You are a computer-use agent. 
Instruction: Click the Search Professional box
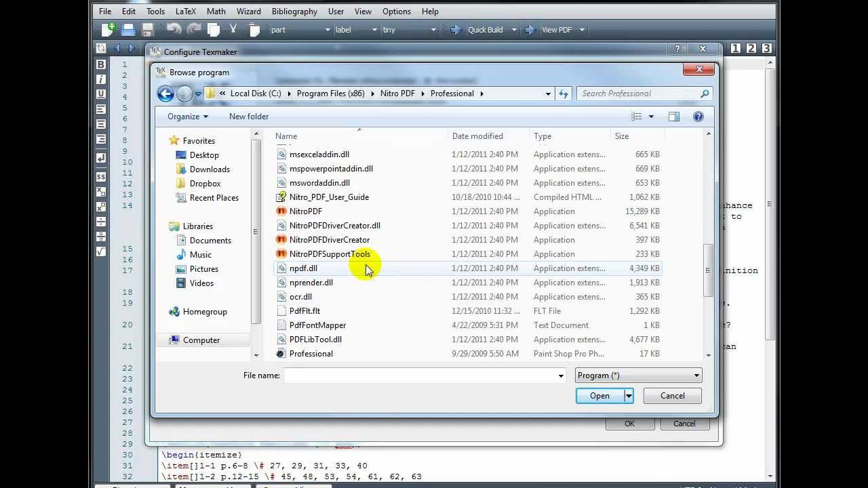[x=644, y=94]
